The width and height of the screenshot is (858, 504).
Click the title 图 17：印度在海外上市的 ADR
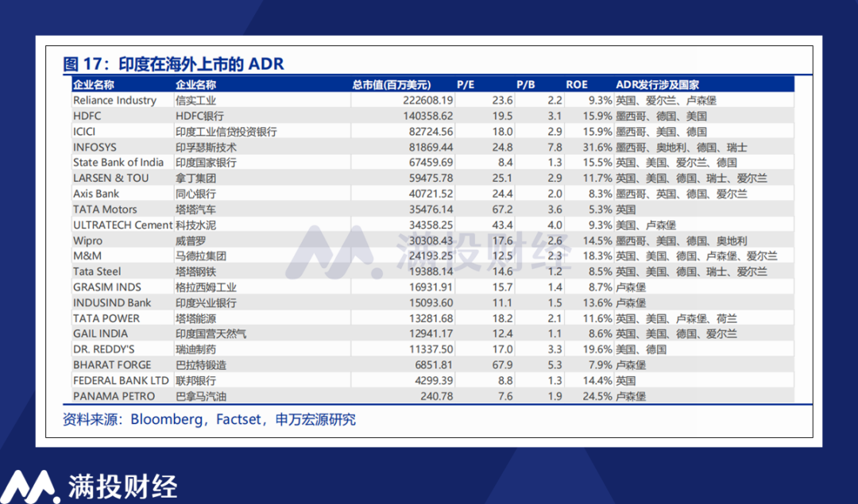(173, 64)
